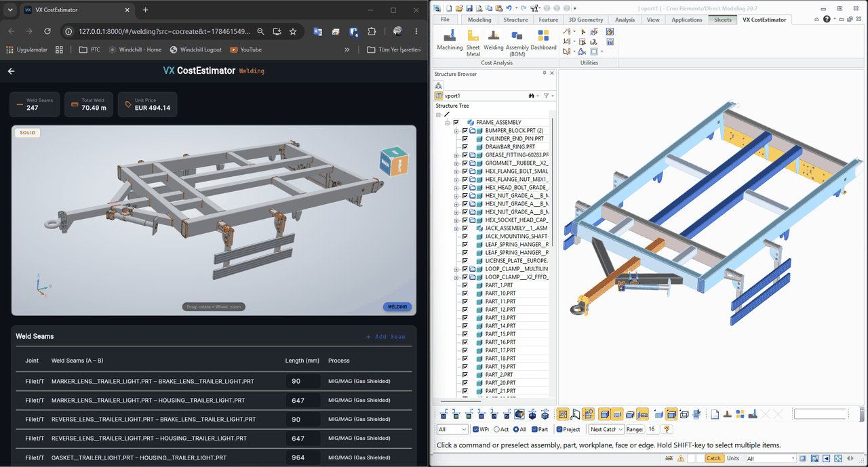Viewport: 868px width, 467px height.
Task: Open the All selection filter dropdown in bottom toolbar
Action: click(452, 429)
